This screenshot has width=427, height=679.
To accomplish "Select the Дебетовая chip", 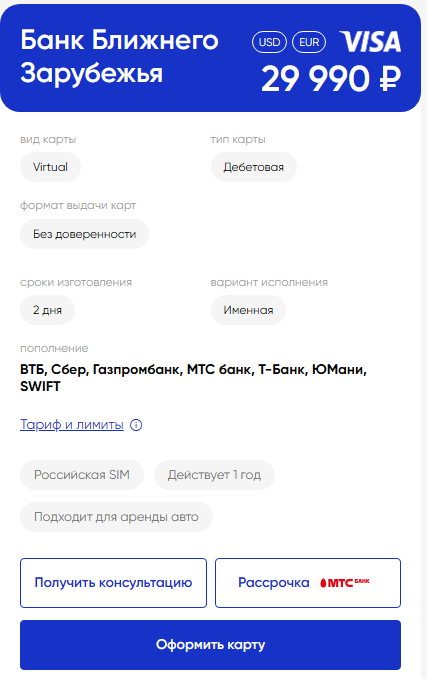I will 254,167.
